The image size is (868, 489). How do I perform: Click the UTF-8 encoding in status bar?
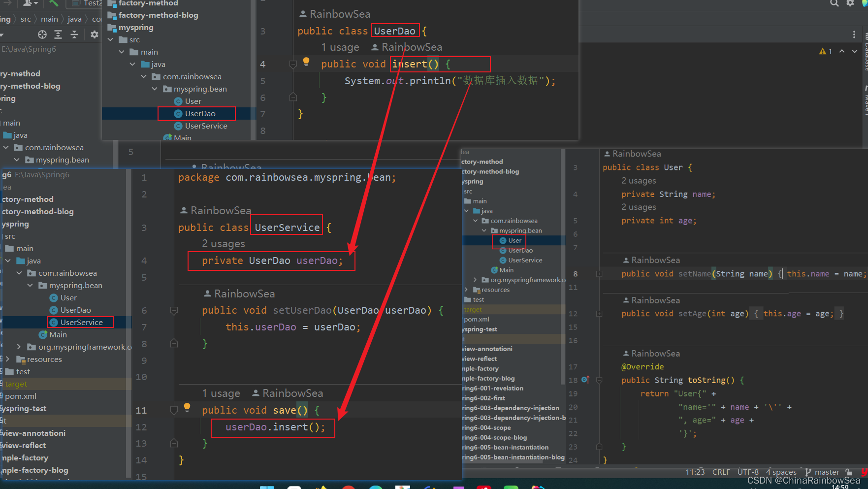tap(748, 472)
